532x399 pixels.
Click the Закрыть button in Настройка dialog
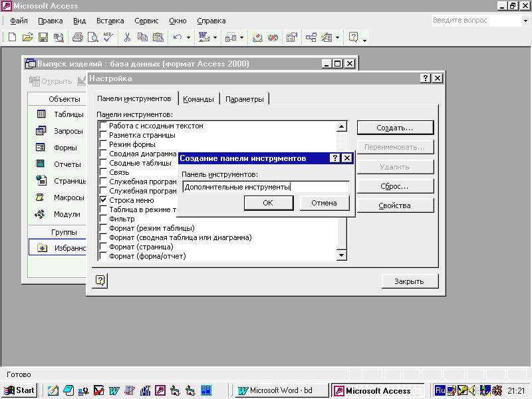click(410, 281)
